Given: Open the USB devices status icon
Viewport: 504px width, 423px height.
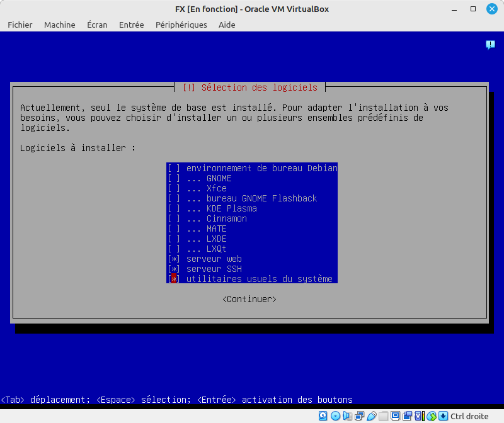Looking at the screenshot, I should [x=372, y=416].
